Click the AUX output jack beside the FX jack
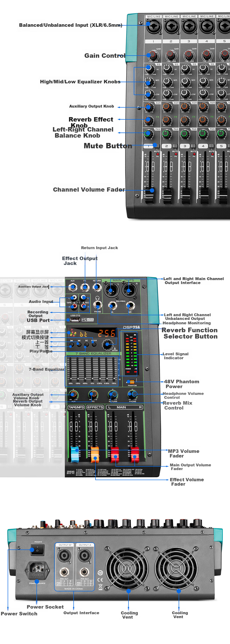The image size is (230, 644). point(73,287)
